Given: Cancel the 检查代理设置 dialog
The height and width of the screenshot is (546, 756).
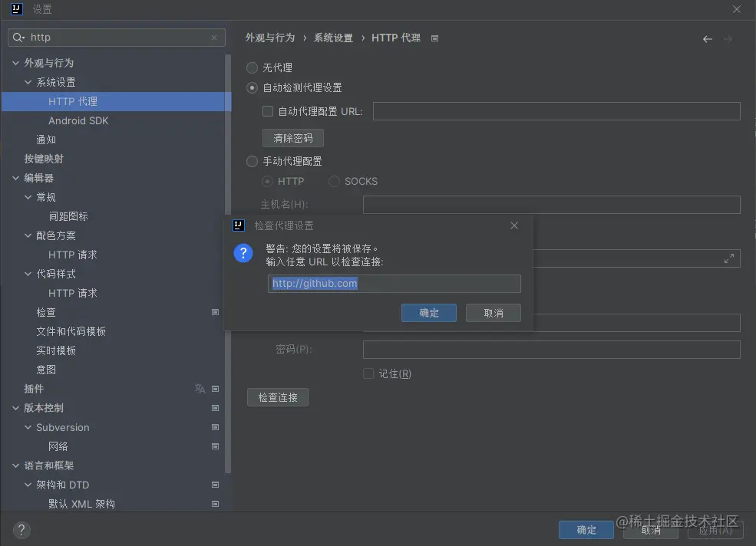Looking at the screenshot, I should 494,313.
